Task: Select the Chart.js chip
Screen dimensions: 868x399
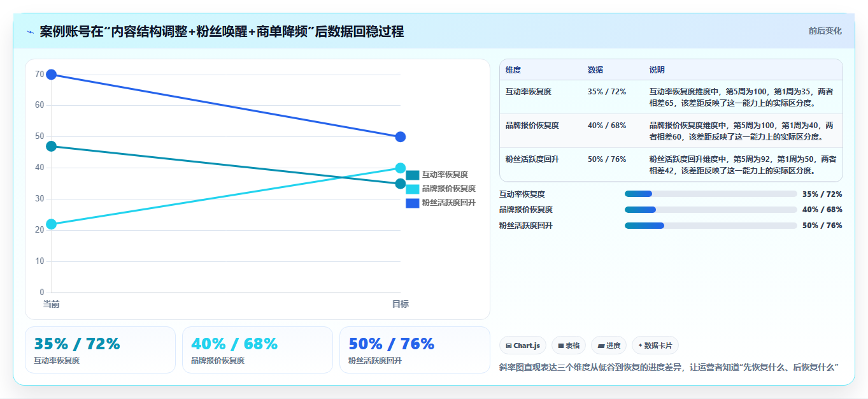Action: tap(522, 345)
